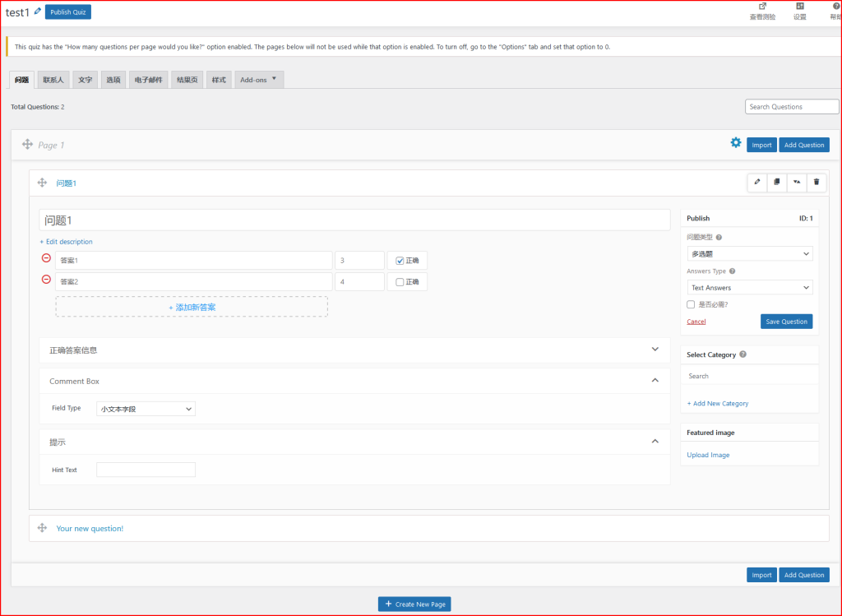Open the Answers Type dropdown

pyautogui.click(x=749, y=288)
